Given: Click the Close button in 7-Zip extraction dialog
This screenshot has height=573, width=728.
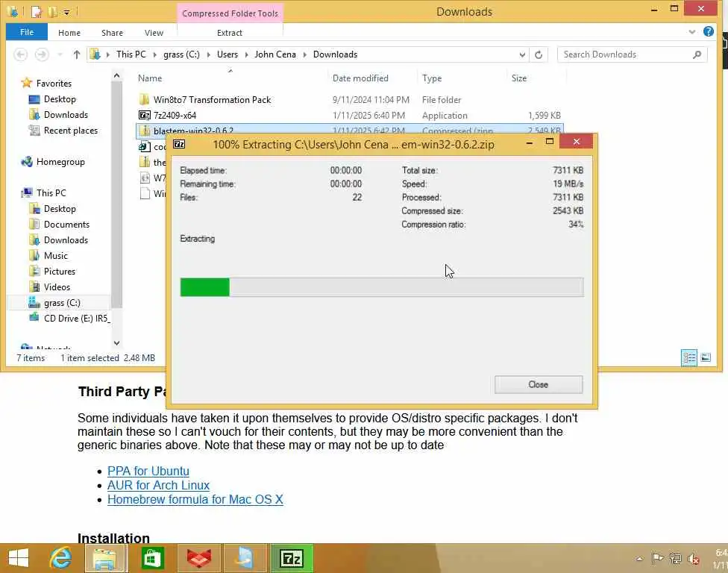Looking at the screenshot, I should [538, 384].
